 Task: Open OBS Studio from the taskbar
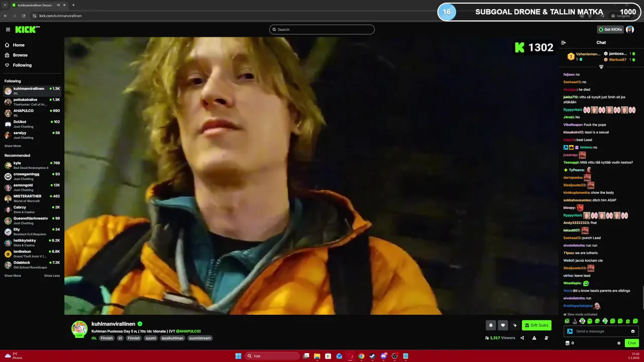[394, 356]
